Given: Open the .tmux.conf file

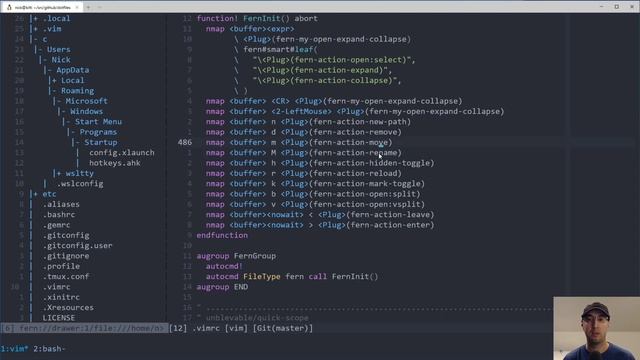Looking at the screenshot, I should coord(66,276).
